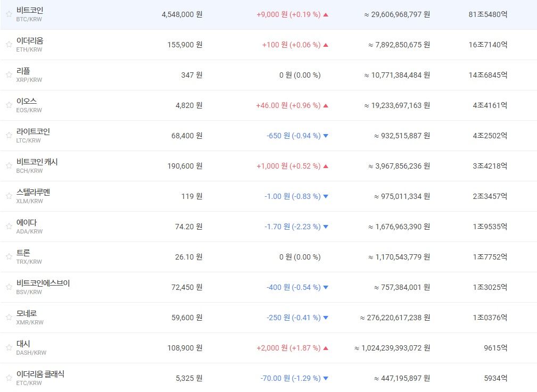The image size is (537, 392).
Task: Click the star icon for 라이트코인
Action: pos(9,136)
